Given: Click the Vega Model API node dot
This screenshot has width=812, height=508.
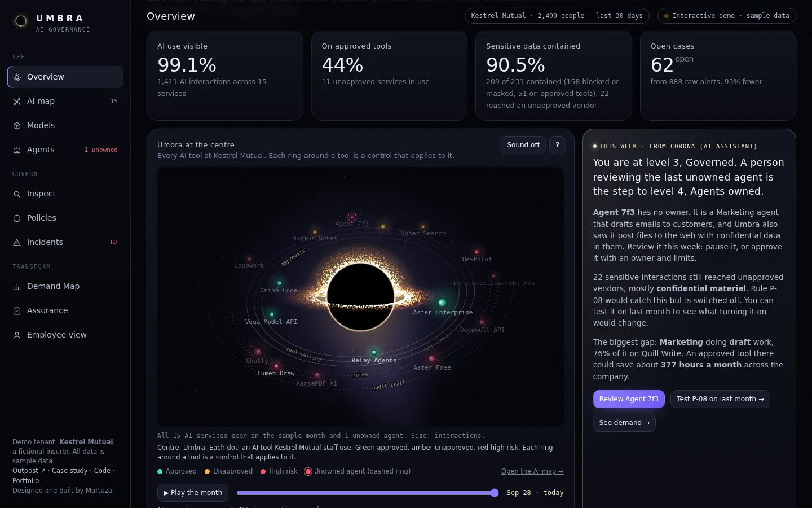Looking at the screenshot, I should point(272,314).
